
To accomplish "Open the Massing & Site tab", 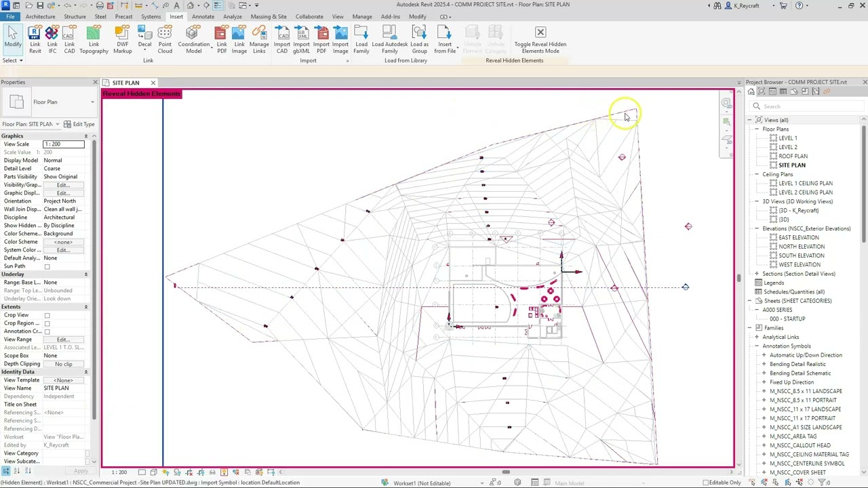I will [x=268, y=16].
